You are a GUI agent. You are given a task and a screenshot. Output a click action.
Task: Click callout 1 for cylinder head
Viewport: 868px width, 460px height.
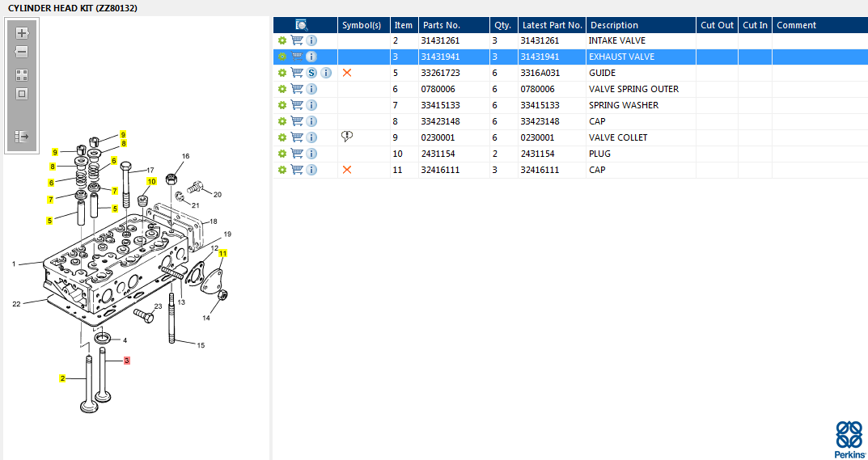[14, 264]
